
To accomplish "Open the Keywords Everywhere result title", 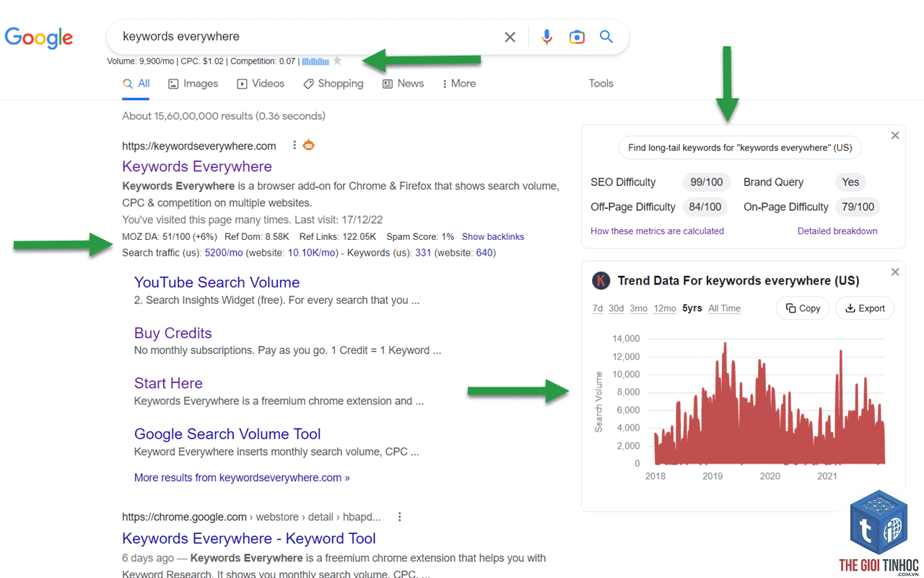I will point(197,167).
